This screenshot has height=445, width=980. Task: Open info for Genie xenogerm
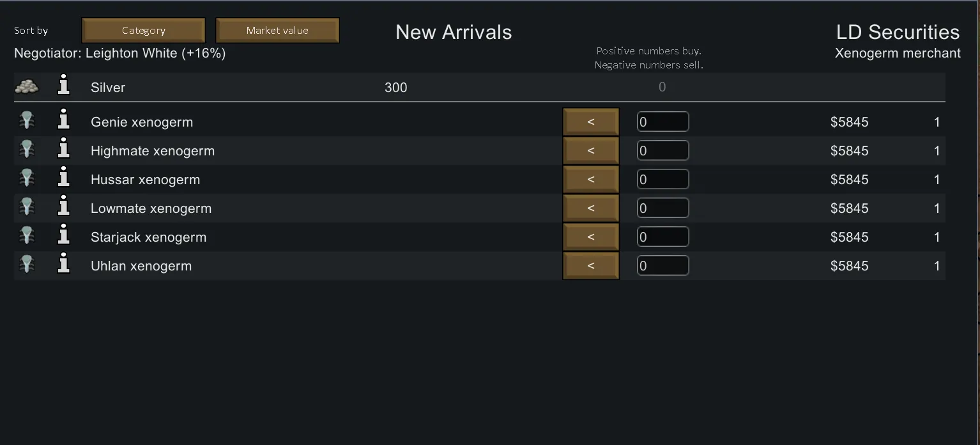point(63,120)
